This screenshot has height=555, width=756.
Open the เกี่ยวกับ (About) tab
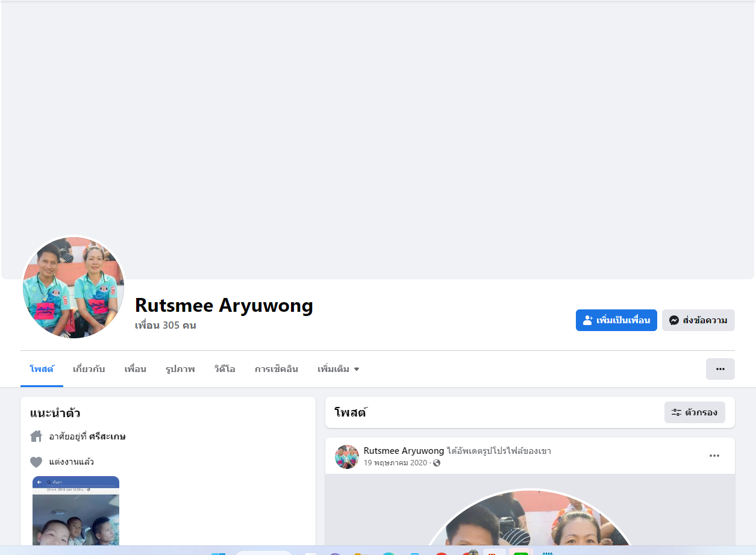[89, 369]
